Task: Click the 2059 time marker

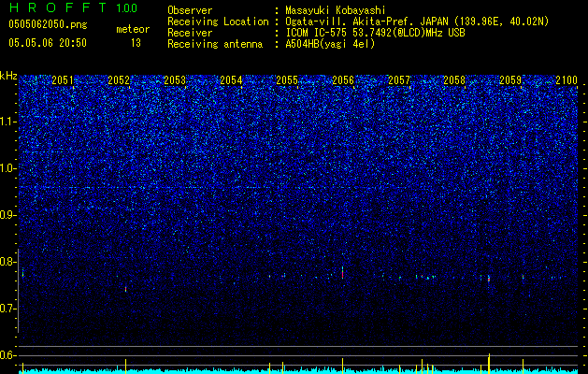Action: click(510, 80)
